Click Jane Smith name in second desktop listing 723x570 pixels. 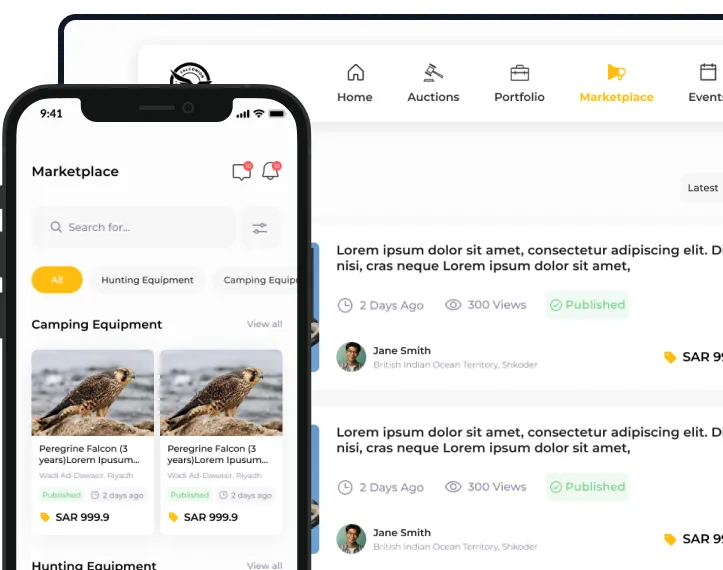[x=402, y=533]
